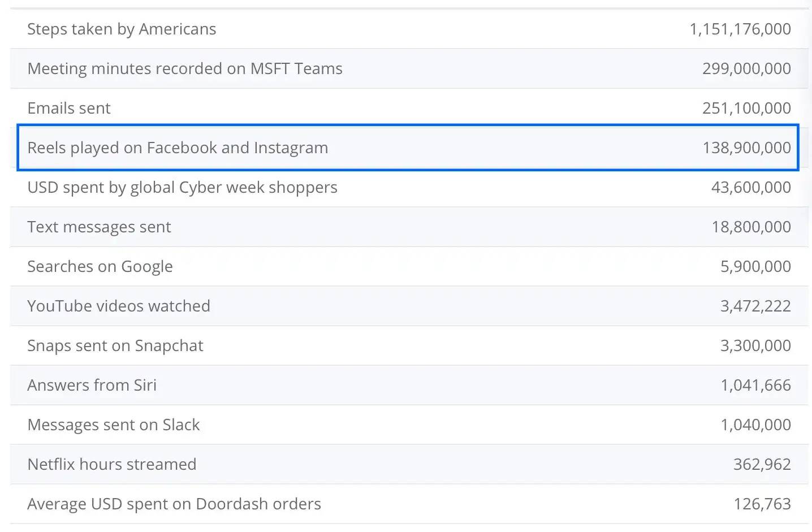Select the highlighted "Reels played on Facebook and Instagram" label

pyautogui.click(x=178, y=148)
